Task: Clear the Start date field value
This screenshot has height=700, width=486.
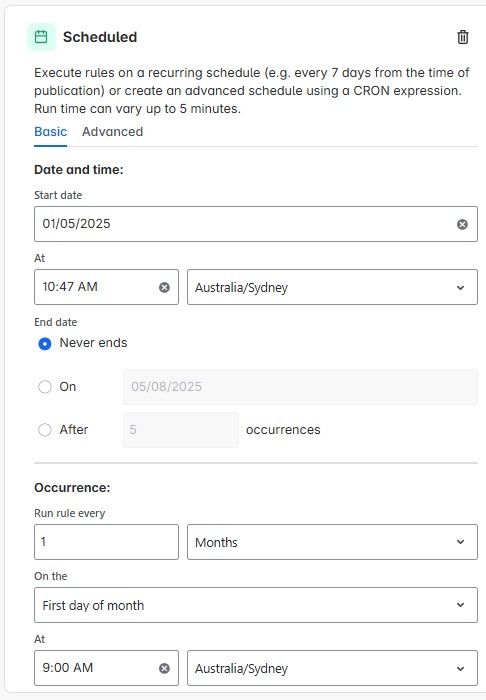Action: pyautogui.click(x=462, y=224)
